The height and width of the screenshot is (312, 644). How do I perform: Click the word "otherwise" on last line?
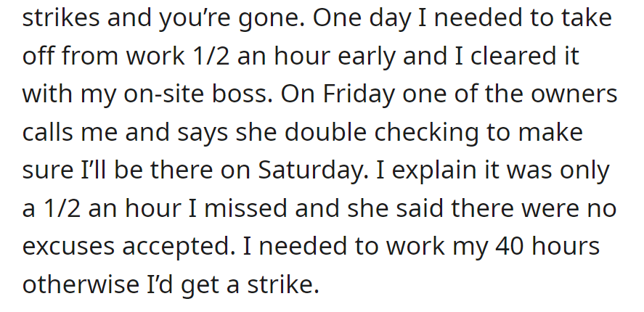click(81, 283)
